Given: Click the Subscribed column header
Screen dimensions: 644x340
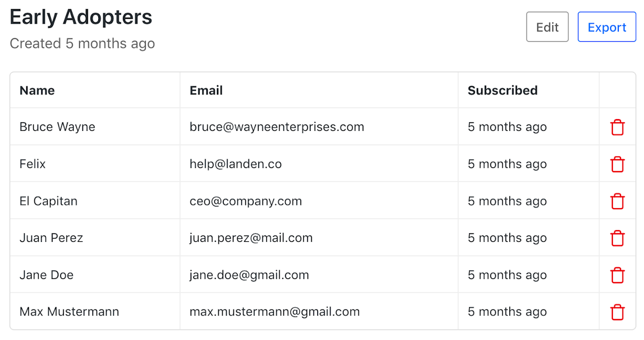Looking at the screenshot, I should coord(502,91).
